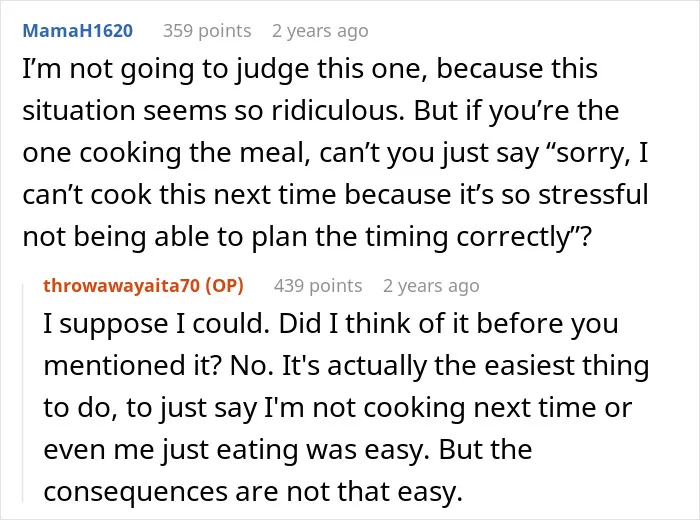Click the line starting 'mentioned it? No.'
Image resolution: width=700 pixels, height=520 pixels.
pos(346,366)
